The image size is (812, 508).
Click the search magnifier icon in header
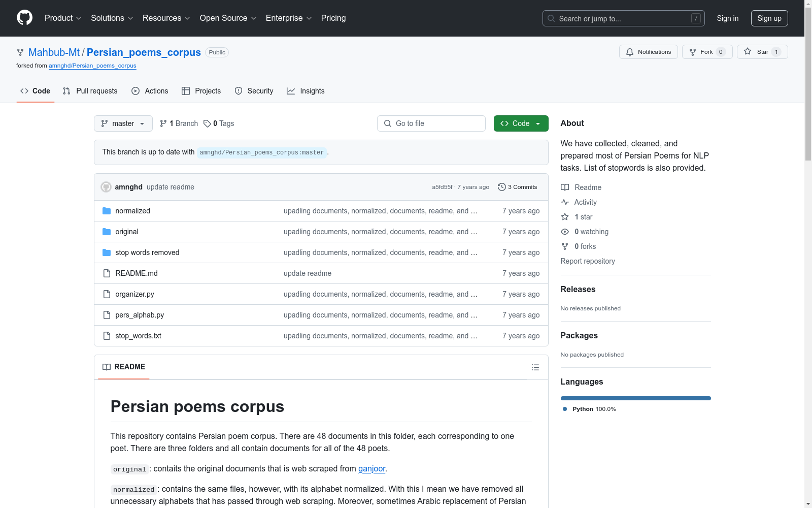(x=551, y=18)
